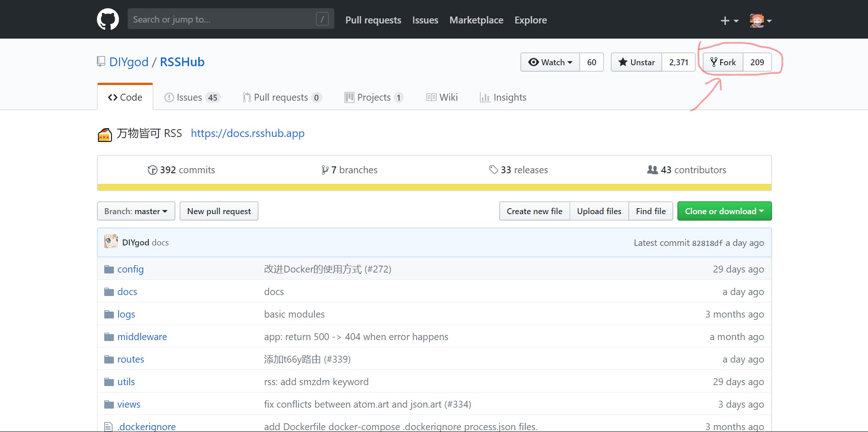
Task: Fork the RSSHub repository
Action: 723,62
